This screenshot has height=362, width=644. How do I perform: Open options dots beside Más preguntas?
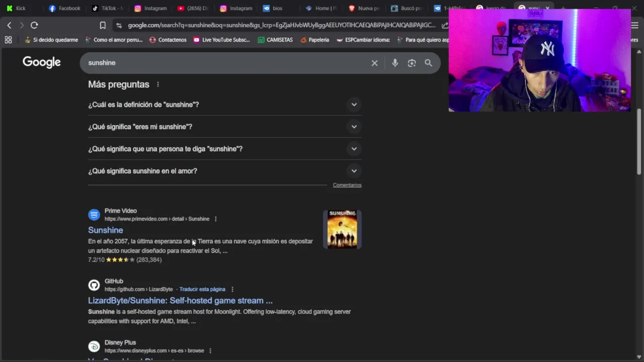click(157, 84)
